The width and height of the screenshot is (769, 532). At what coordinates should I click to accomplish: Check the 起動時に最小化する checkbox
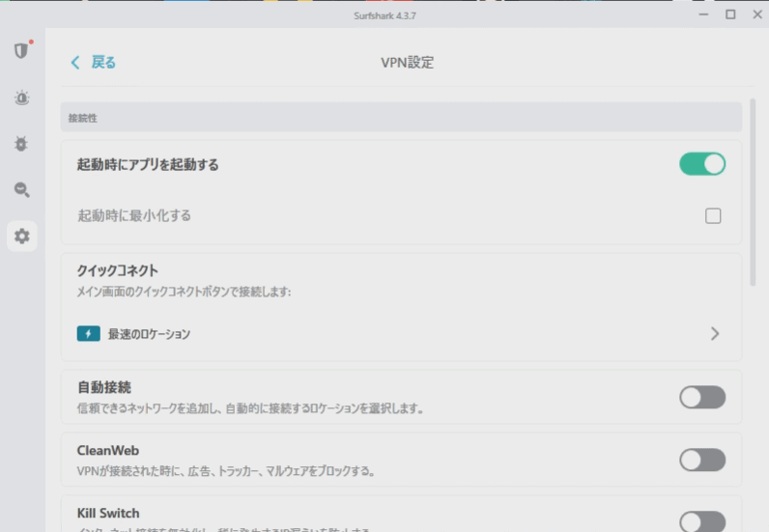[x=713, y=215]
